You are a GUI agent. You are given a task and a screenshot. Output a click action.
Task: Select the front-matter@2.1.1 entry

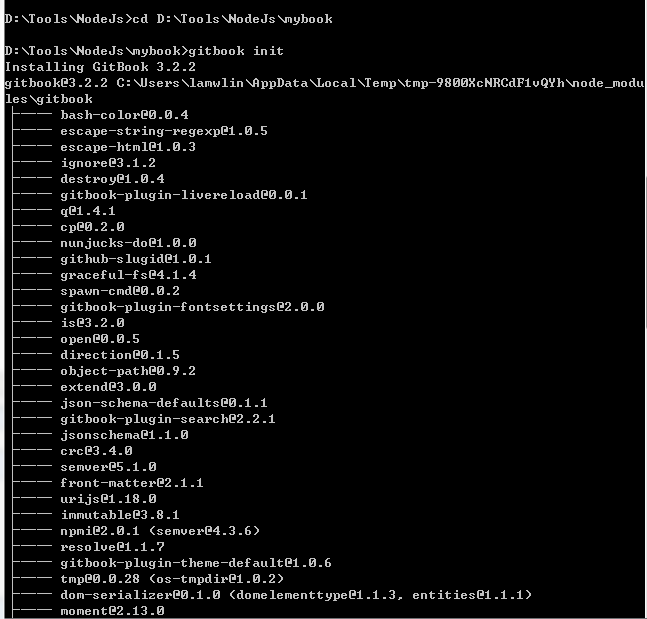coord(132,483)
